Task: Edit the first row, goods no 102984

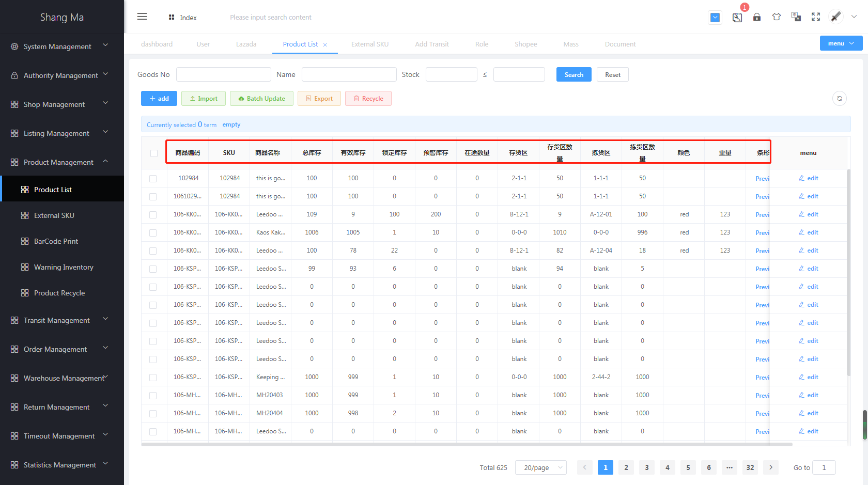Action: tap(809, 178)
